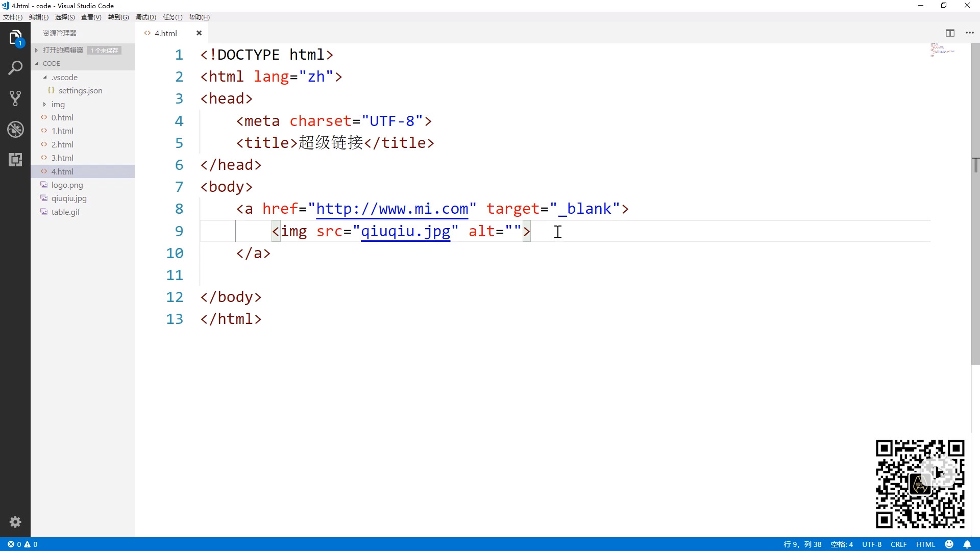Open the Settings gear icon

click(15, 522)
